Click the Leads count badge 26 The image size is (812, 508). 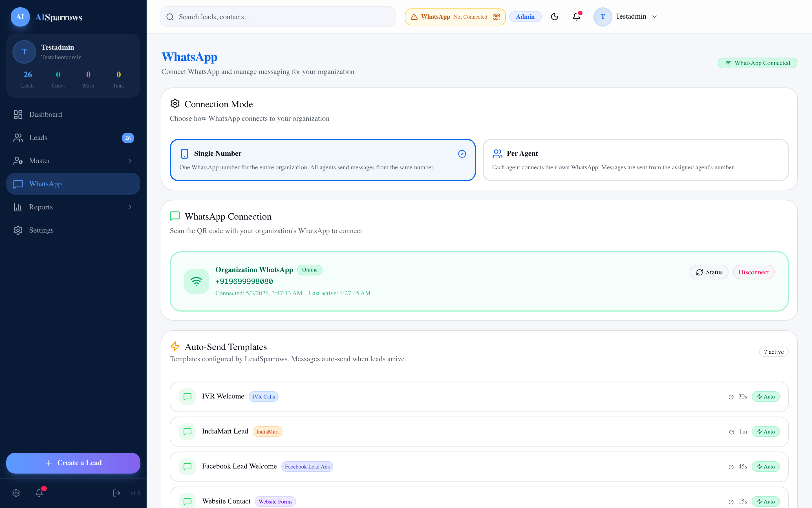click(x=128, y=138)
